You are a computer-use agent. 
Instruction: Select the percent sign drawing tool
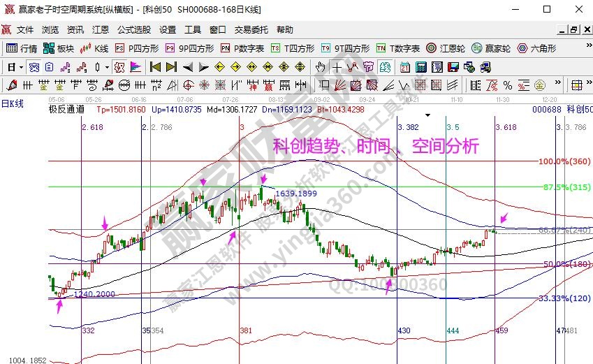pyautogui.click(x=507, y=85)
